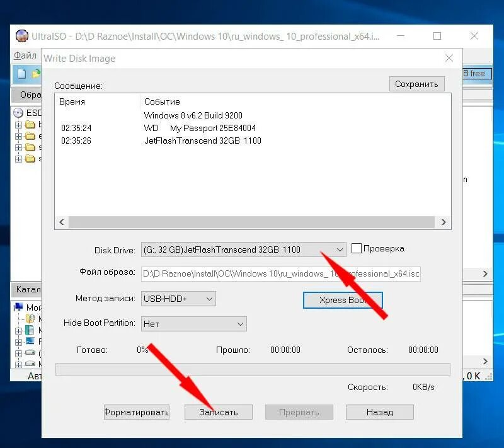Viewport: 504px width, 448px height.
Task: Open the Hide Boot Partition dropdown
Action: (194, 324)
